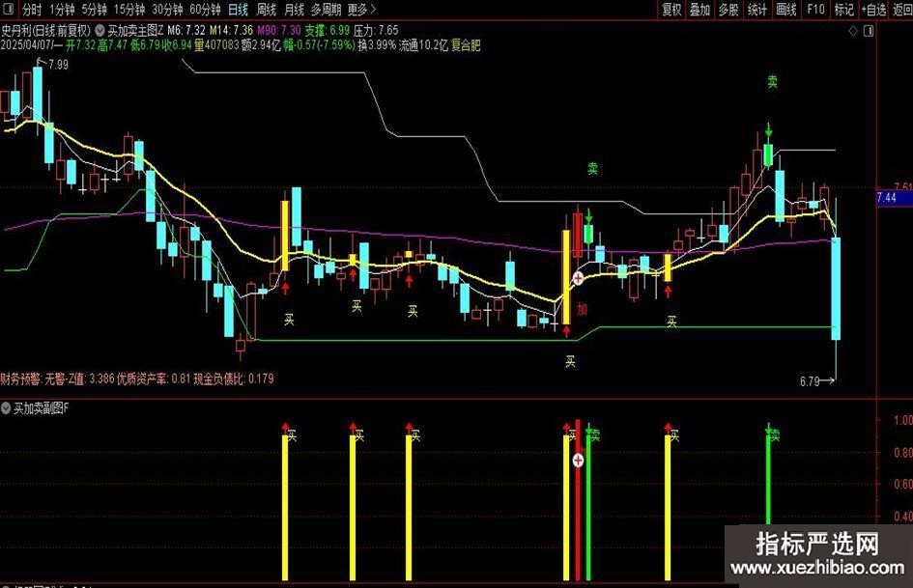Click the red 加 label on the chart
This screenshot has height=588, width=913.
pyautogui.click(x=582, y=309)
